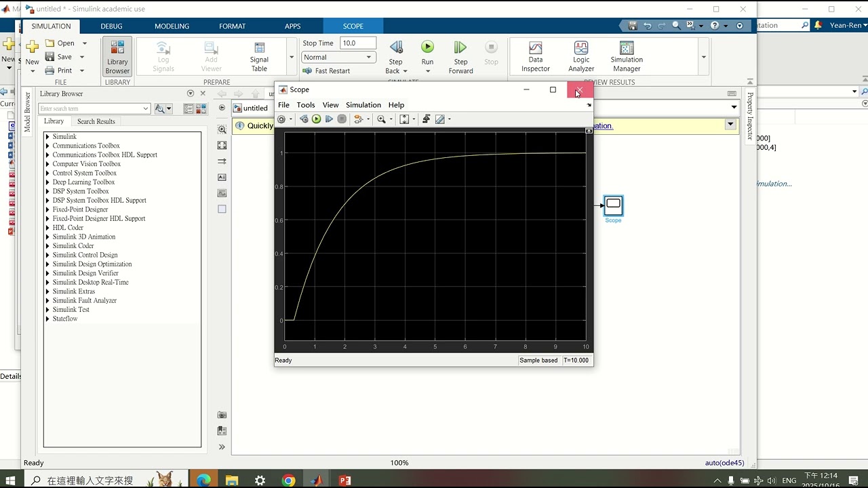The image size is (868, 488).
Task: Open Scope configuration properties gear icon
Action: (x=281, y=119)
